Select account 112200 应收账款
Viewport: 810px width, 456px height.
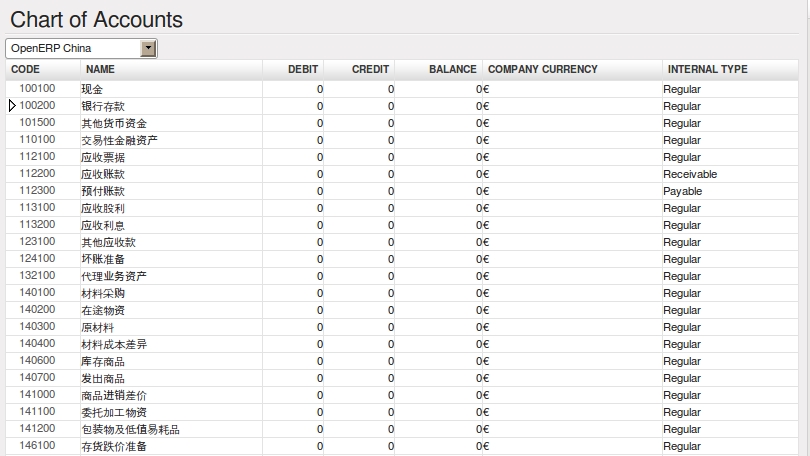(x=102, y=174)
